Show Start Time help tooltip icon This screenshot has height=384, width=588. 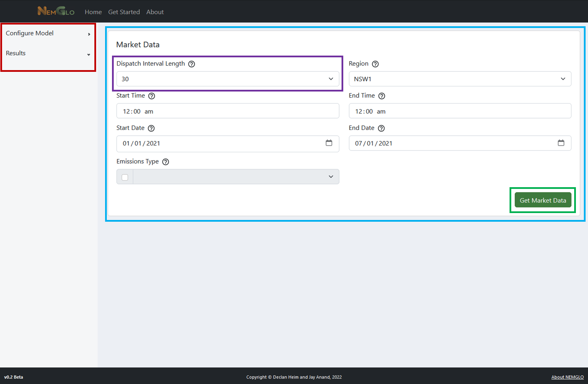click(151, 96)
